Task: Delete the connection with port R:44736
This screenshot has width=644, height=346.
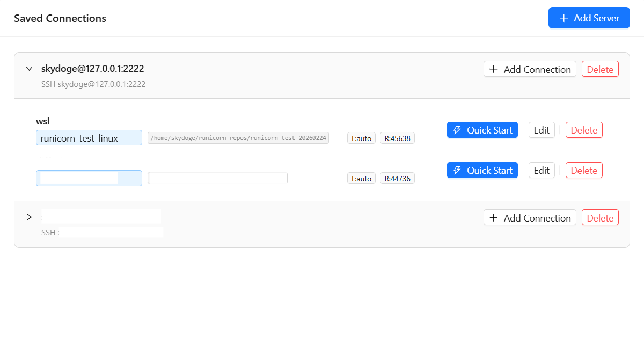Action: (x=584, y=171)
